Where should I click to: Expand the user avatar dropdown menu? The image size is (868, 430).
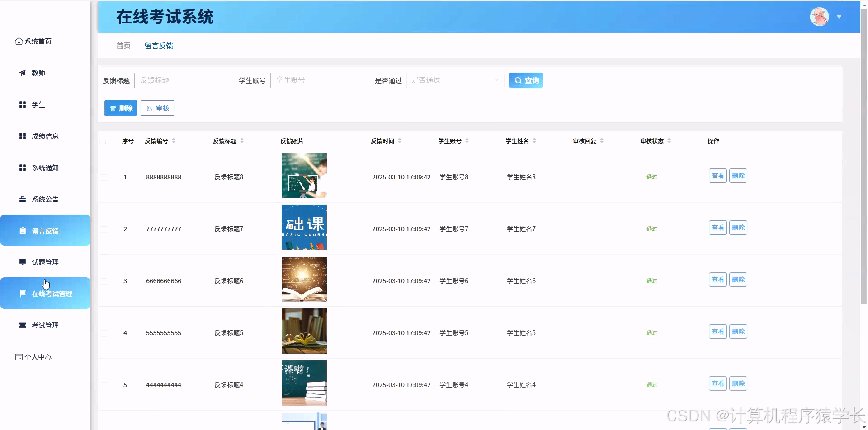840,17
